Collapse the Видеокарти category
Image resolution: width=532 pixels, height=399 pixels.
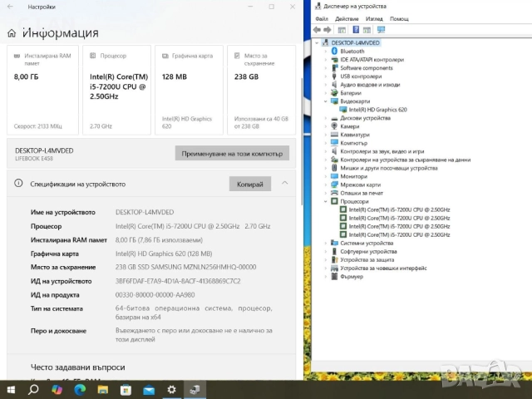pos(325,101)
